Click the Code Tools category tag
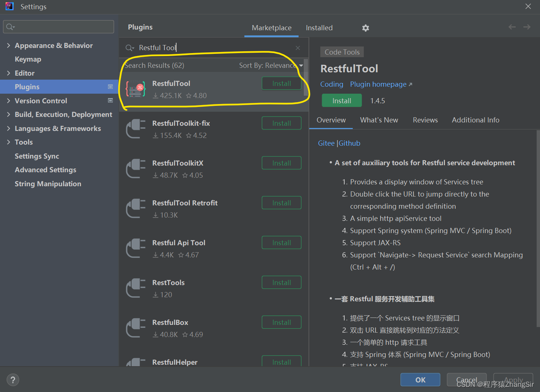Image resolution: width=540 pixels, height=392 pixels. tap(342, 52)
